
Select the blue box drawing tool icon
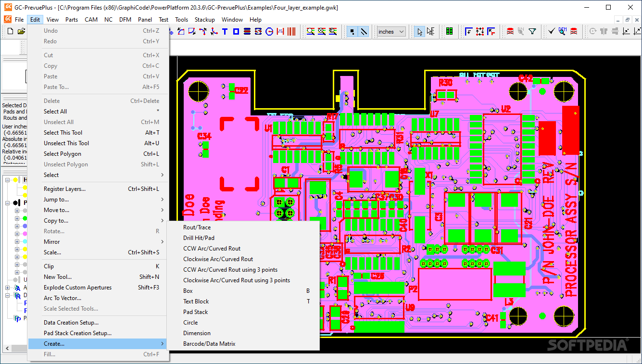tap(236, 31)
